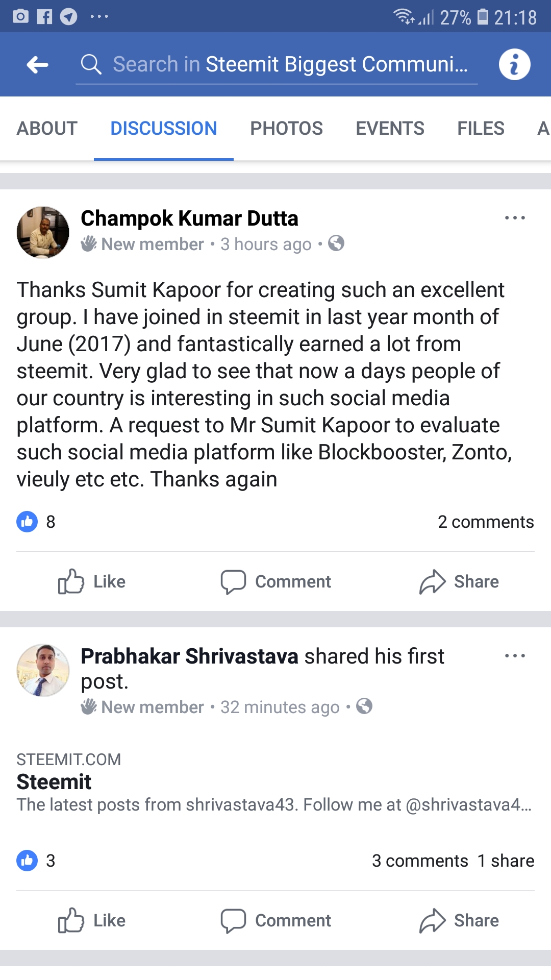Open group info icon
This screenshot has width=551, height=980.
tap(514, 65)
